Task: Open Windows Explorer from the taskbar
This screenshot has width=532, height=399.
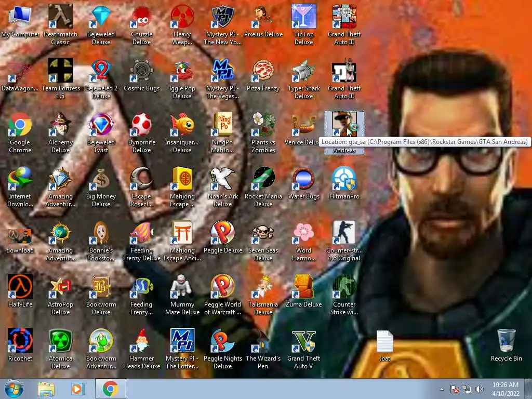Action: click(46, 389)
